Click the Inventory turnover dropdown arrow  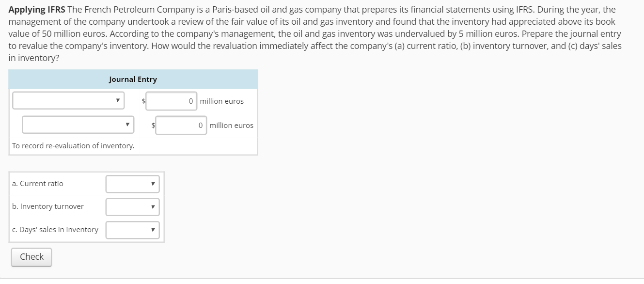click(153, 207)
